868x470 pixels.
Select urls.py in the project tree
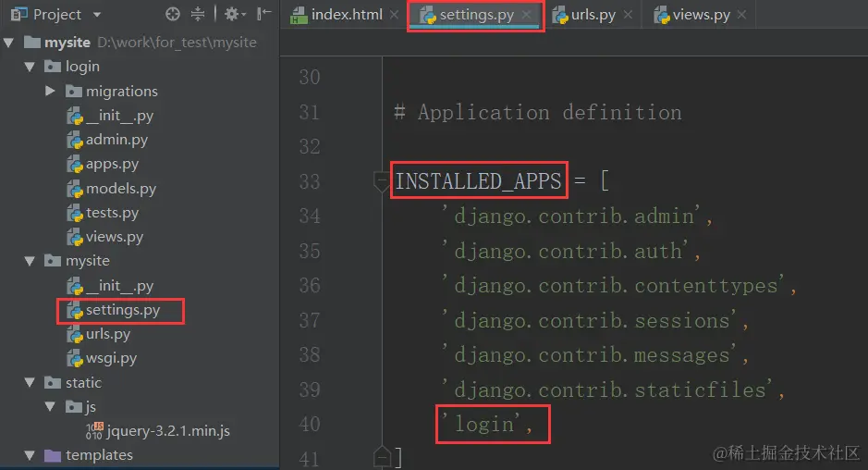pyautogui.click(x=108, y=334)
